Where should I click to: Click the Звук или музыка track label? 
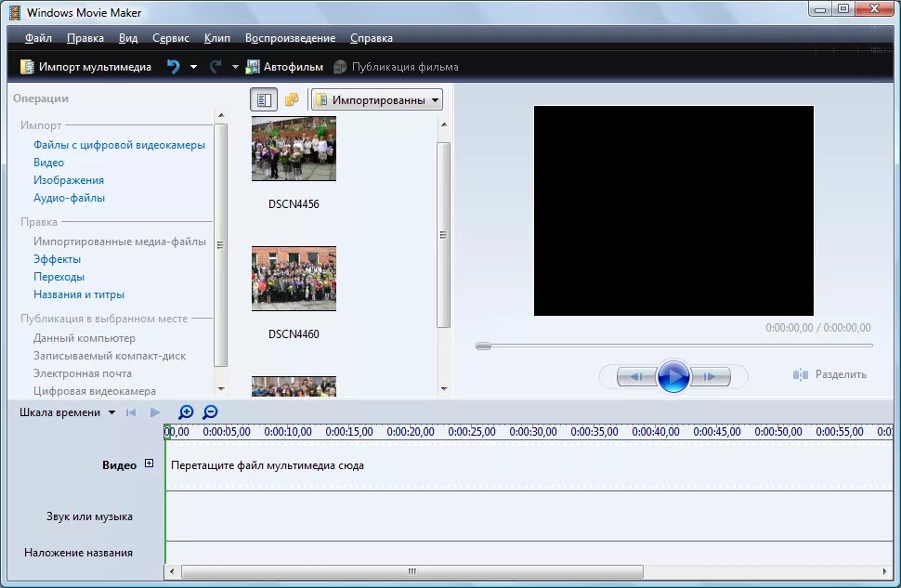click(89, 516)
